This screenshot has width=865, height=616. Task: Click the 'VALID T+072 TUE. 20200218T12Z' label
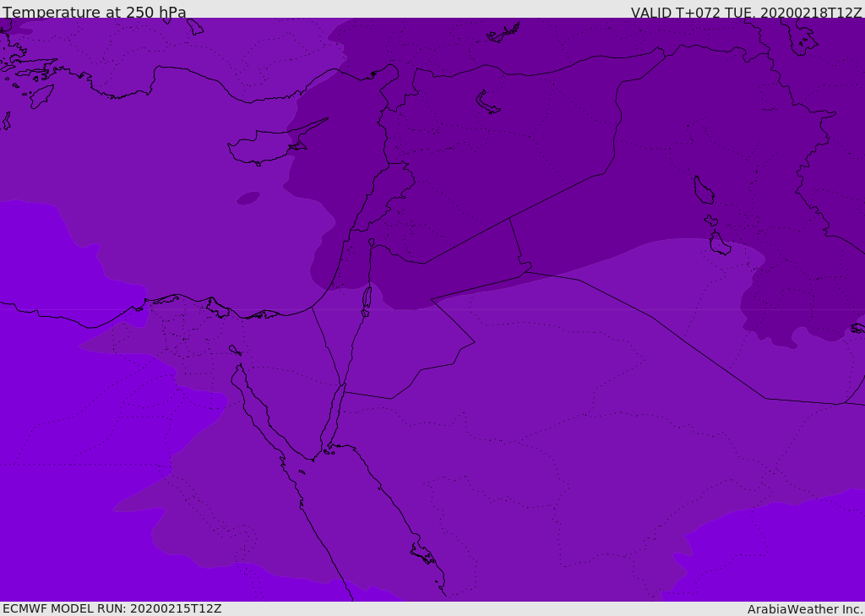(x=746, y=13)
